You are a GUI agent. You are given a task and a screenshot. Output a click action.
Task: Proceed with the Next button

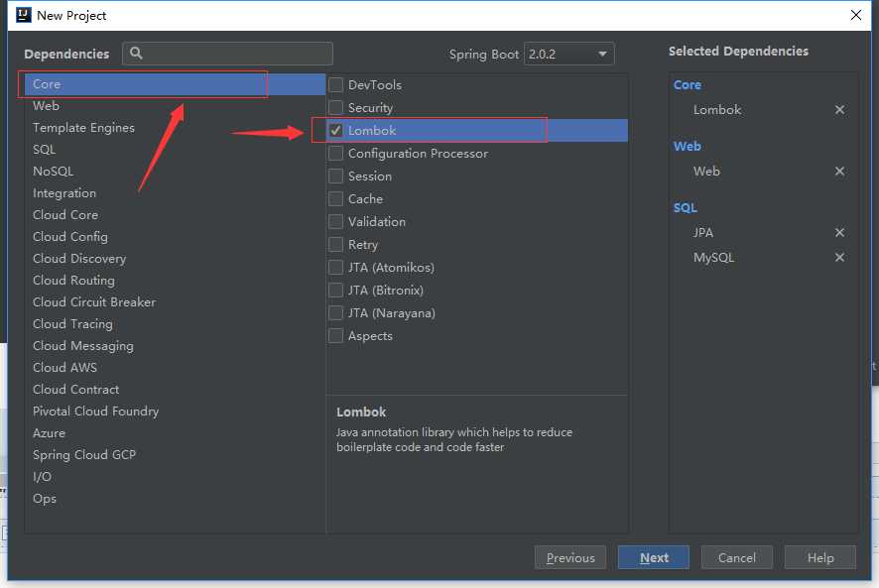(654, 557)
